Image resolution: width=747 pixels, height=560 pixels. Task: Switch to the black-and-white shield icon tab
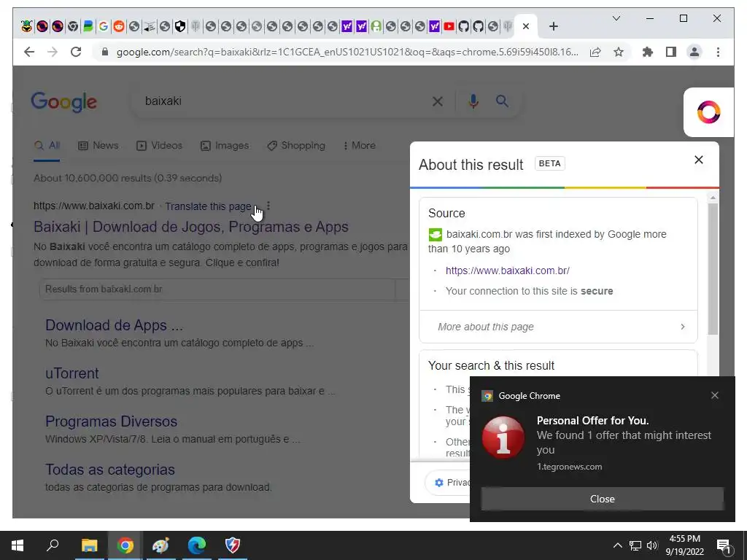coord(180,27)
